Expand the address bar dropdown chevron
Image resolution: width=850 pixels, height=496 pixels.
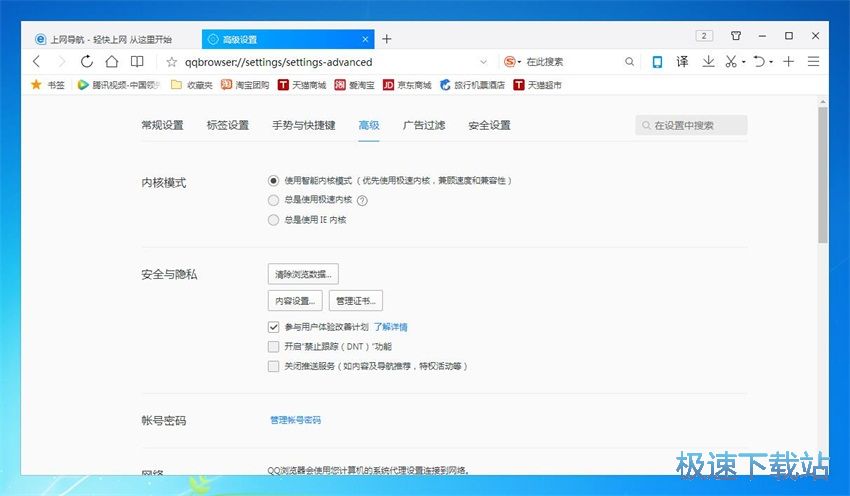pos(484,62)
